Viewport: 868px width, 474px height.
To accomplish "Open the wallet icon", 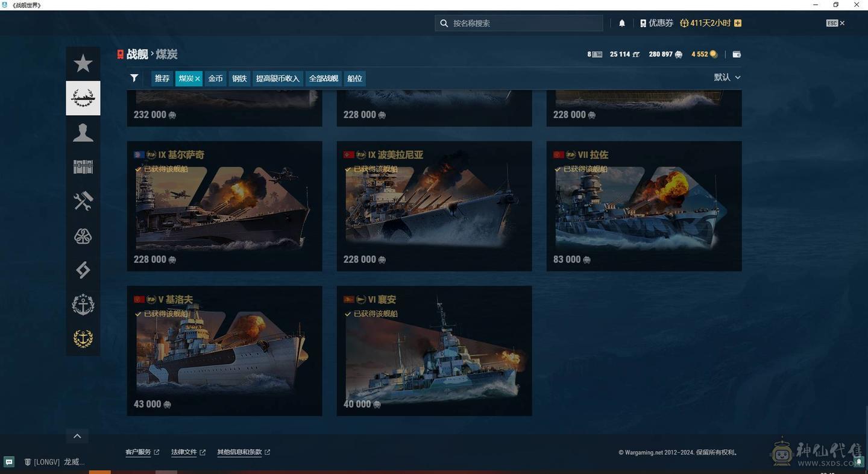I will tap(737, 54).
